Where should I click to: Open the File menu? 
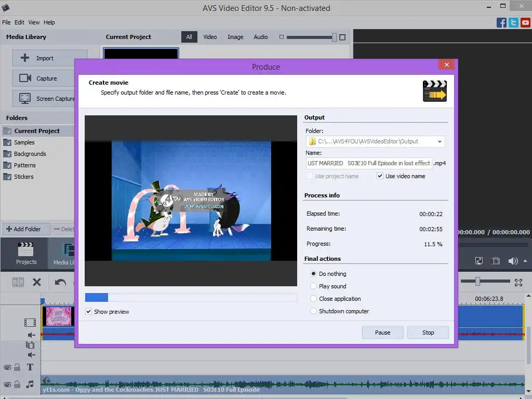tap(6, 22)
